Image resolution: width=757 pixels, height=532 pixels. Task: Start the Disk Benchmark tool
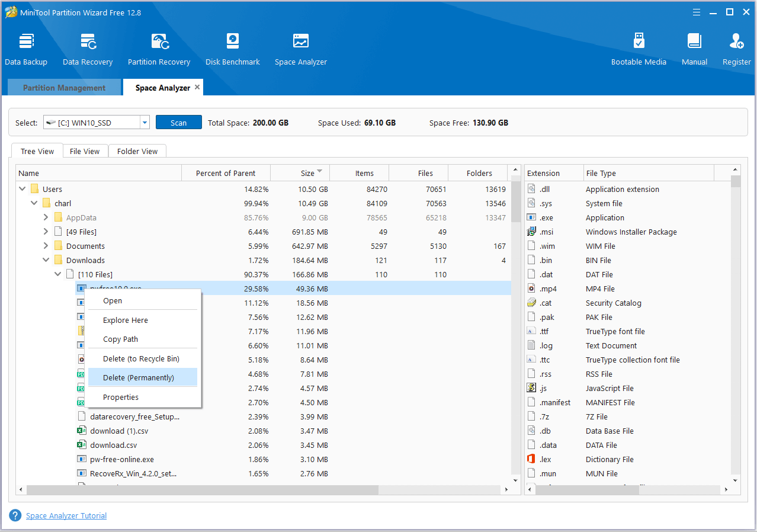point(232,49)
